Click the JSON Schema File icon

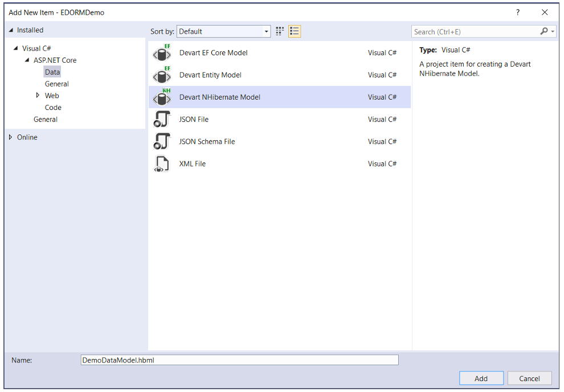162,142
